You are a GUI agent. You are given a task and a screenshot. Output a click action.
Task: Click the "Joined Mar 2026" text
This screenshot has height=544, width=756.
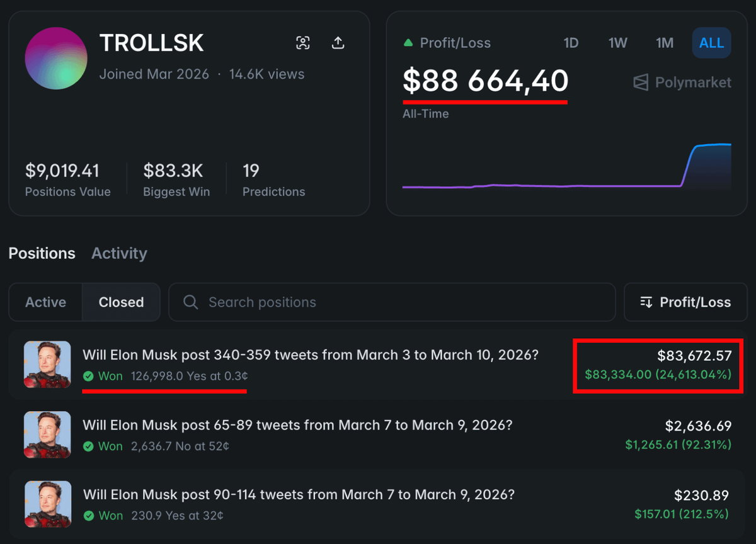pos(154,74)
